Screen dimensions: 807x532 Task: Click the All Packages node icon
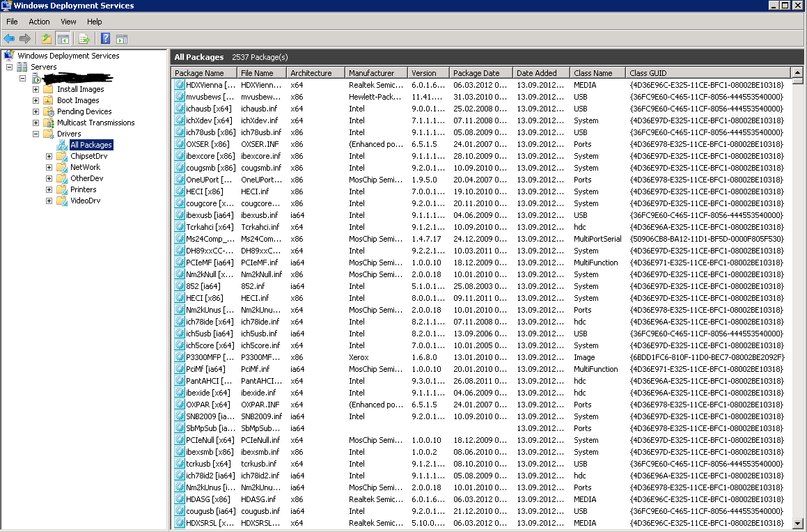62,145
